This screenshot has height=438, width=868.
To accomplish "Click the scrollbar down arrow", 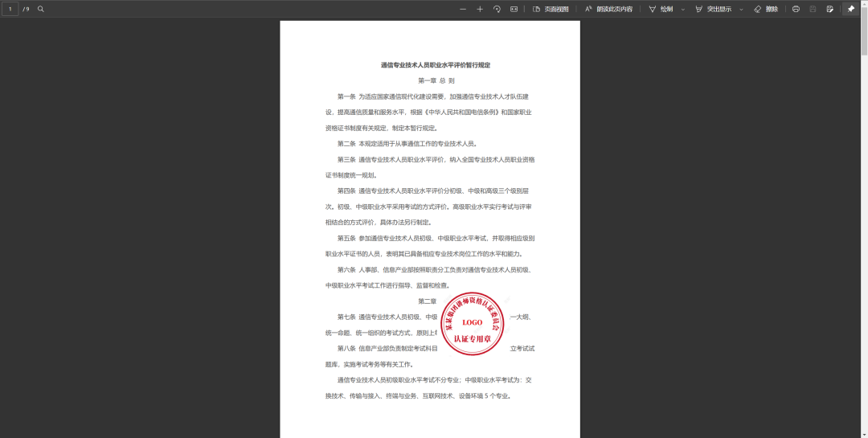I will pyautogui.click(x=864, y=435).
